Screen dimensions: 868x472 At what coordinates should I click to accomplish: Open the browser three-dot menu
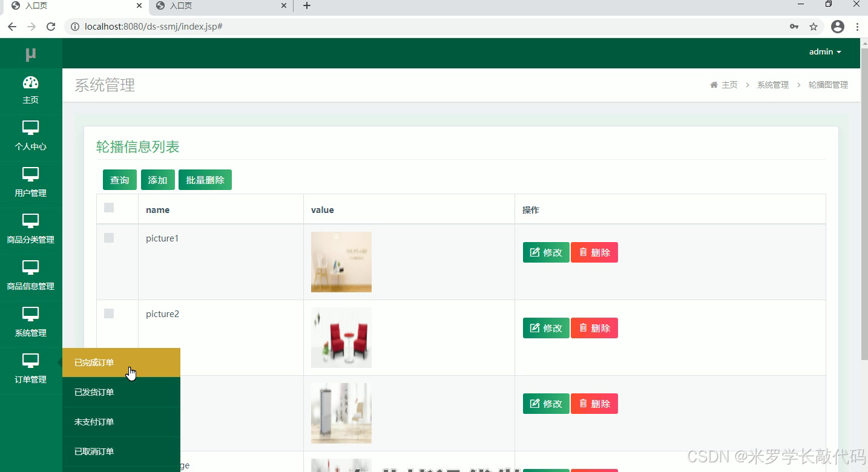click(857, 27)
